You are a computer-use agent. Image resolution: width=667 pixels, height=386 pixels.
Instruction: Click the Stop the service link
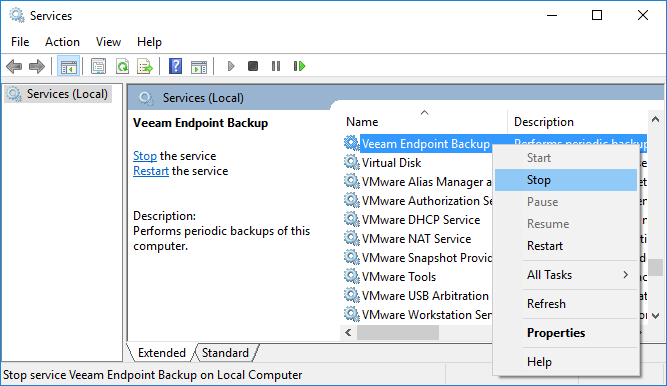[145, 156]
